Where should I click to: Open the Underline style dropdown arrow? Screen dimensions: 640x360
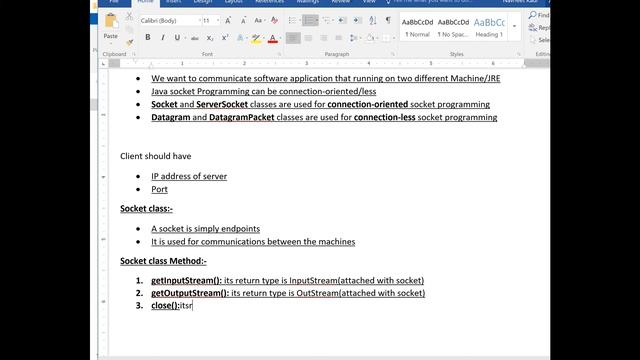point(185,38)
